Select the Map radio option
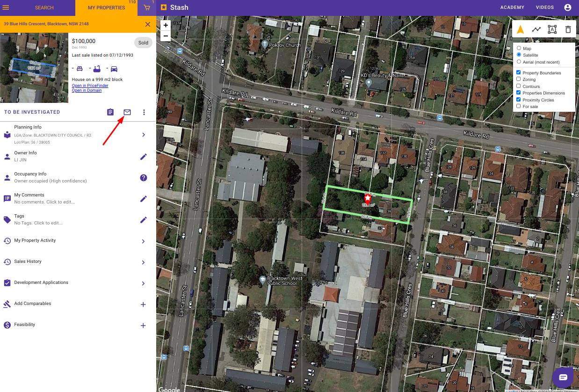 pos(519,48)
